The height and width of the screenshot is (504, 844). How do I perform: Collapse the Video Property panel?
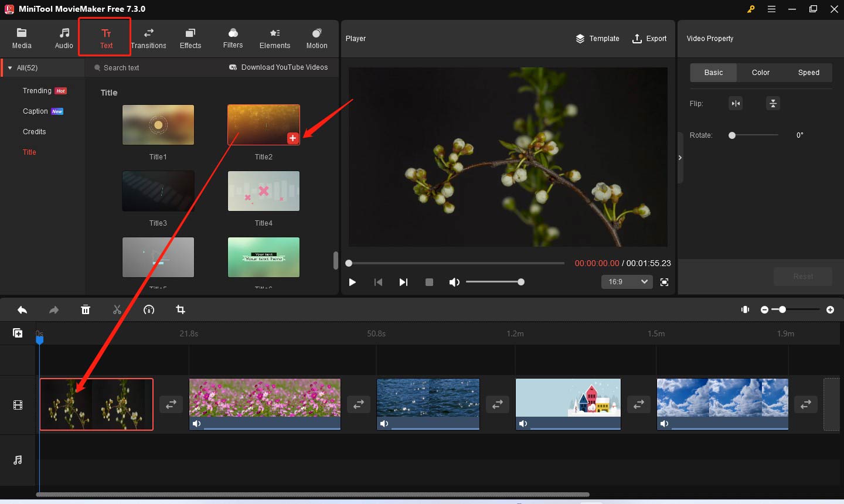coord(680,158)
